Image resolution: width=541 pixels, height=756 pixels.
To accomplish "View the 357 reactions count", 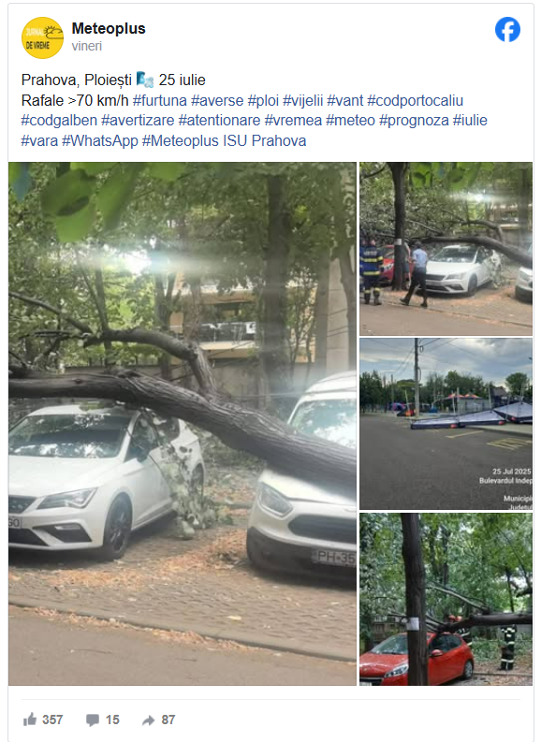I will click(52, 720).
